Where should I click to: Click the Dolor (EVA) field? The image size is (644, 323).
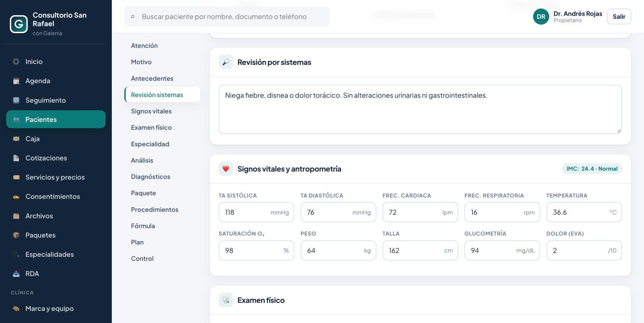tap(584, 251)
